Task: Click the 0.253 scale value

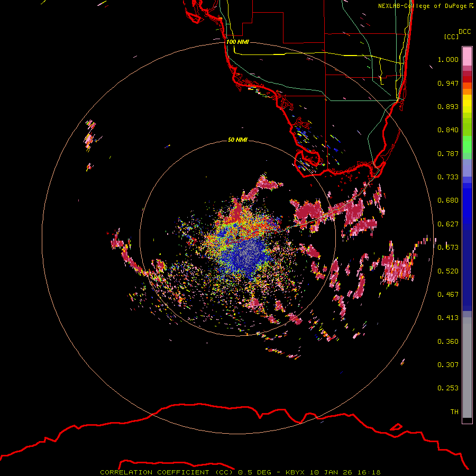Action: point(448,388)
